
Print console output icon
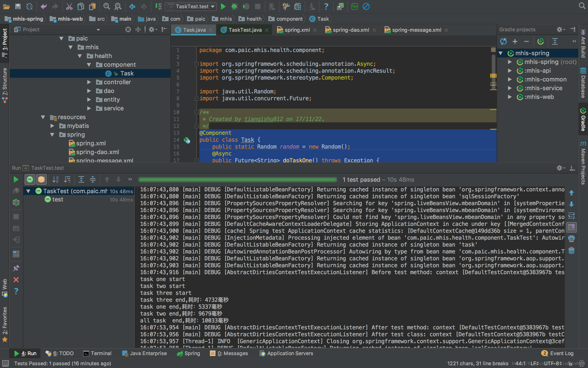click(x=571, y=239)
